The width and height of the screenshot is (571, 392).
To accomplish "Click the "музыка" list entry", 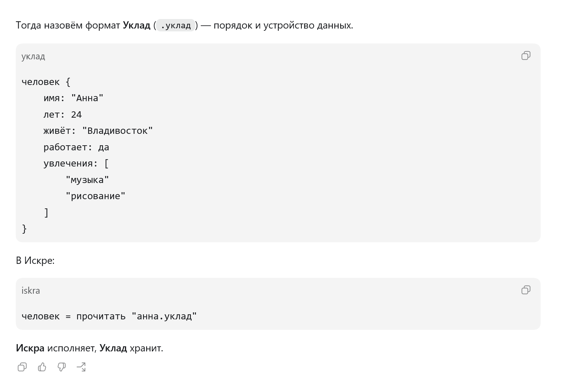I will point(88,180).
